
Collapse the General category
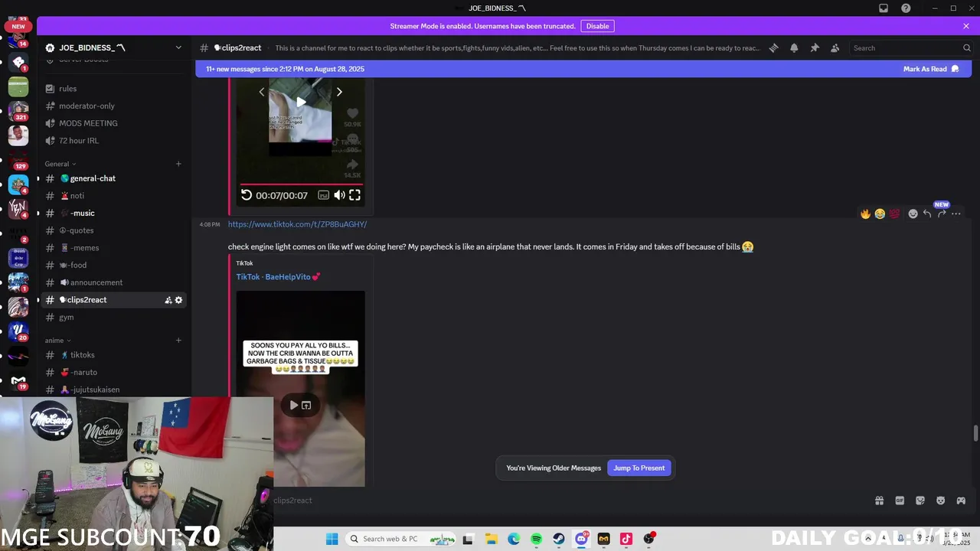(x=60, y=164)
